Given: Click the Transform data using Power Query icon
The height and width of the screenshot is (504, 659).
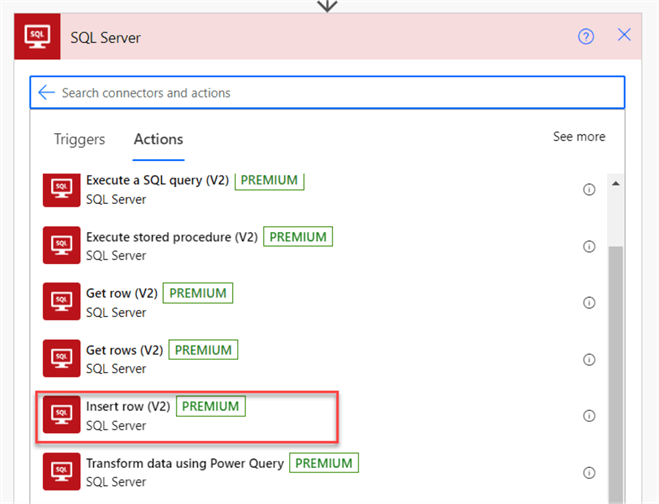Looking at the screenshot, I should 61,471.
